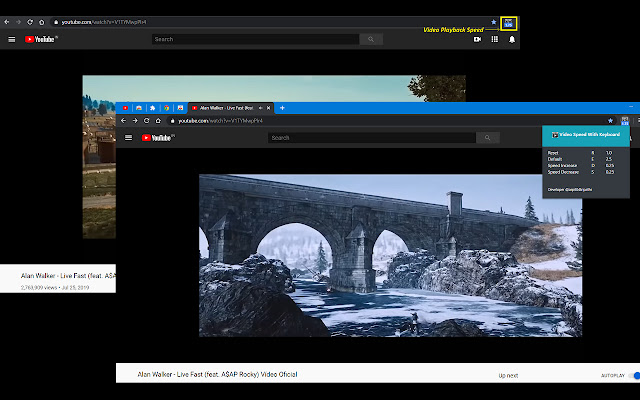Viewport: 640px width, 400px height.
Task: Bookmark page with star in rear window
Action: [x=493, y=22]
